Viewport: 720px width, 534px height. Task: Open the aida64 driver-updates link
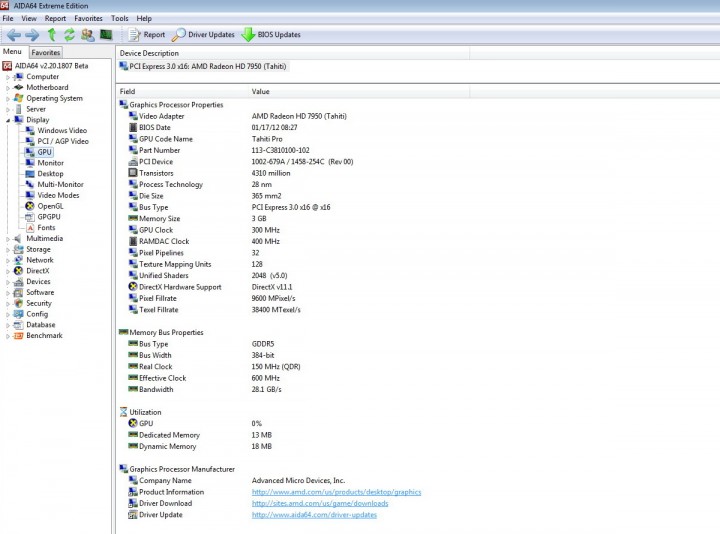[314, 515]
